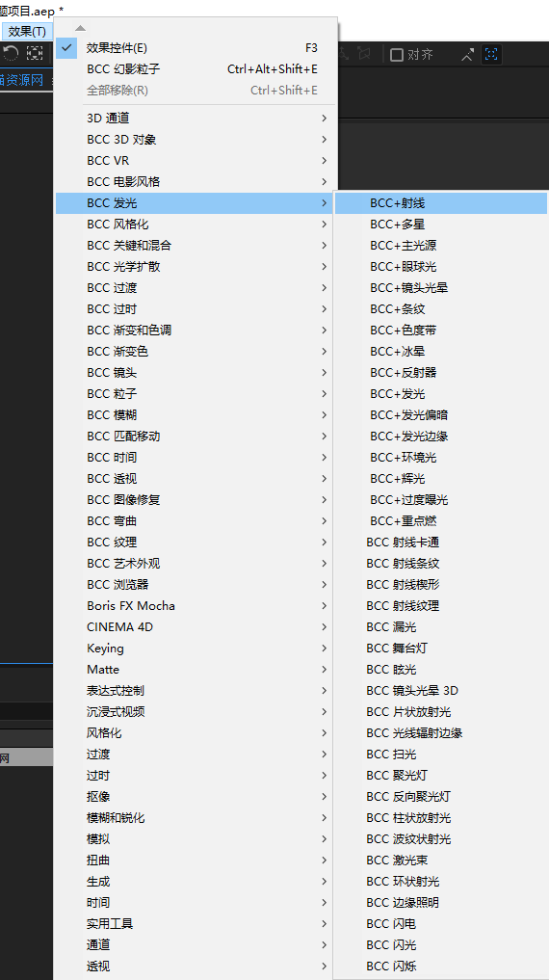Open the 效果(T) menu bar item
The width and height of the screenshot is (549, 980).
(x=27, y=31)
